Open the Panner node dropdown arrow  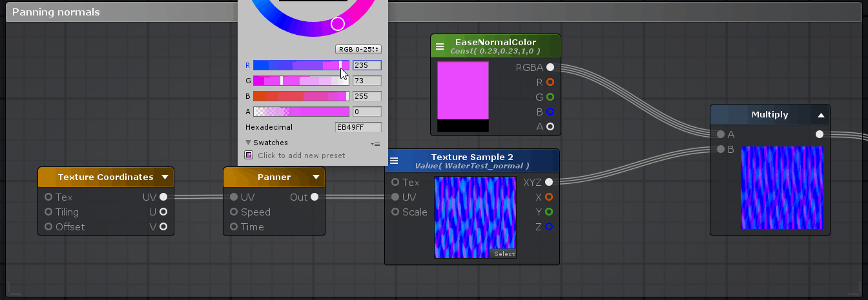(x=316, y=177)
